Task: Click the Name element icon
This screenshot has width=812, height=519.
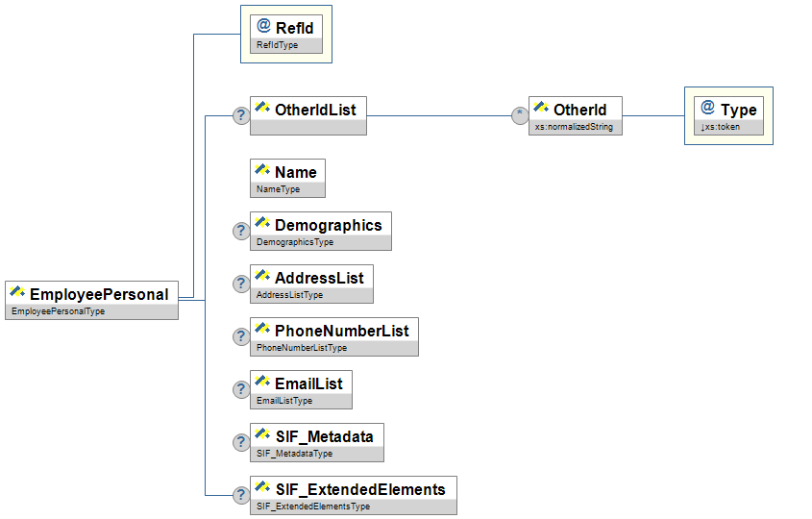Action: pos(261,171)
